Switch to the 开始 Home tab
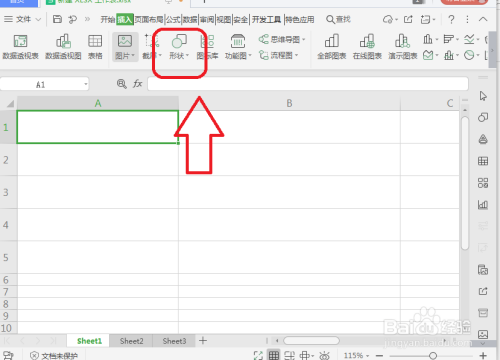Viewport: 500px width, 360px height. 108,19
